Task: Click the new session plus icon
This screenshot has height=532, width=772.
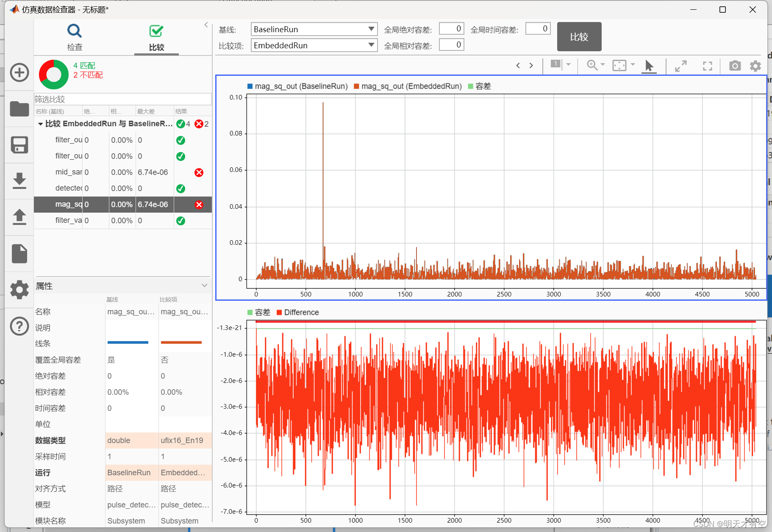Action: click(19, 72)
